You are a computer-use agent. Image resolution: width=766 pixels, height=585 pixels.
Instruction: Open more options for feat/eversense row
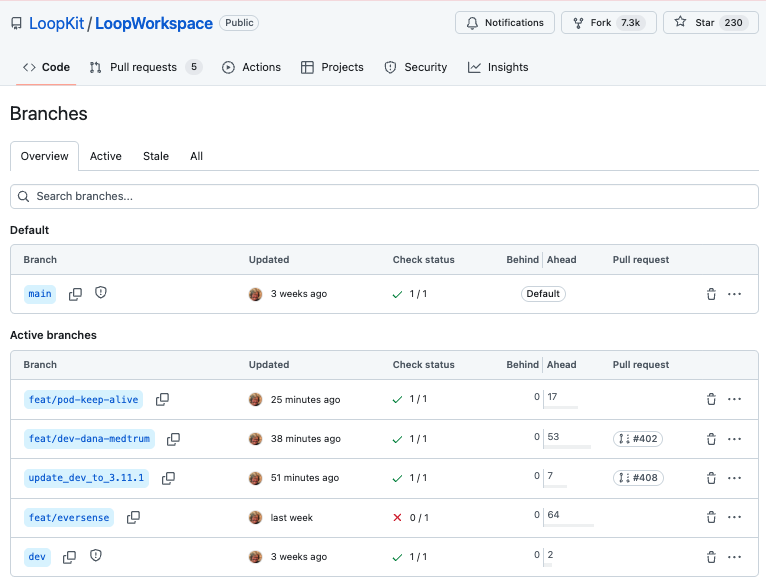(734, 517)
